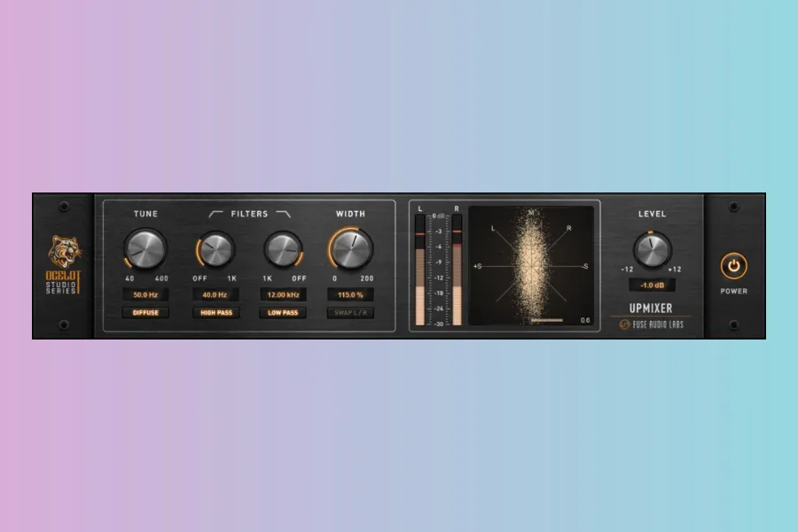
Task: Toggle the Low Pass filter button
Action: coord(283,313)
